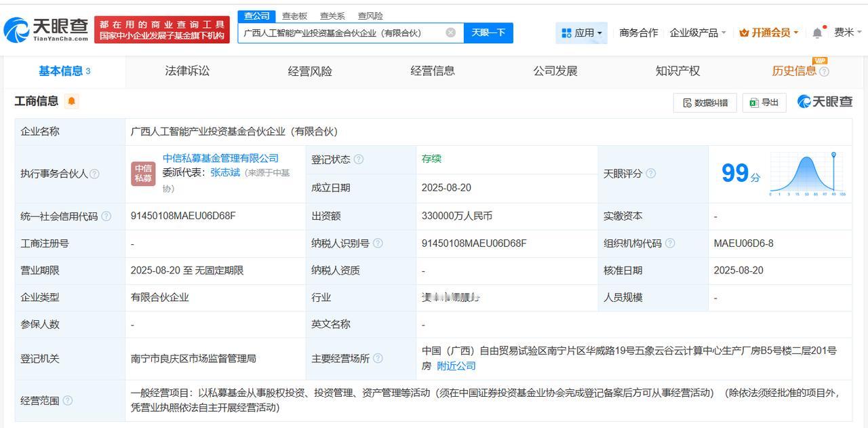
Task: Click taxpayer ID value in 纳税人识别号 row
Action: (x=474, y=243)
